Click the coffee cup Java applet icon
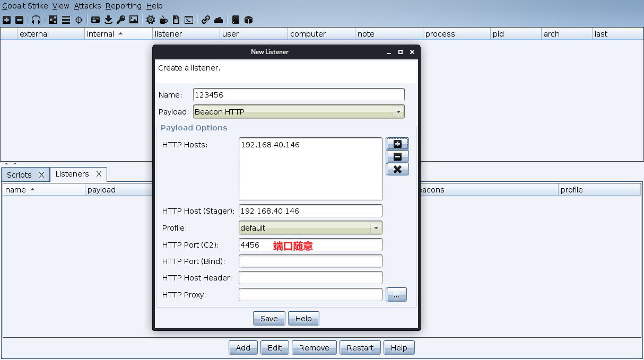 [x=163, y=20]
